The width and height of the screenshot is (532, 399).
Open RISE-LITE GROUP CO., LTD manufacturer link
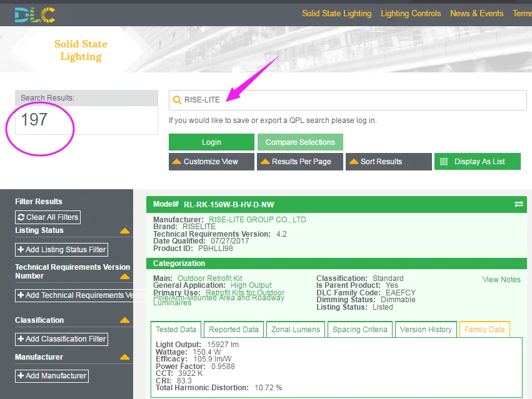(x=257, y=220)
